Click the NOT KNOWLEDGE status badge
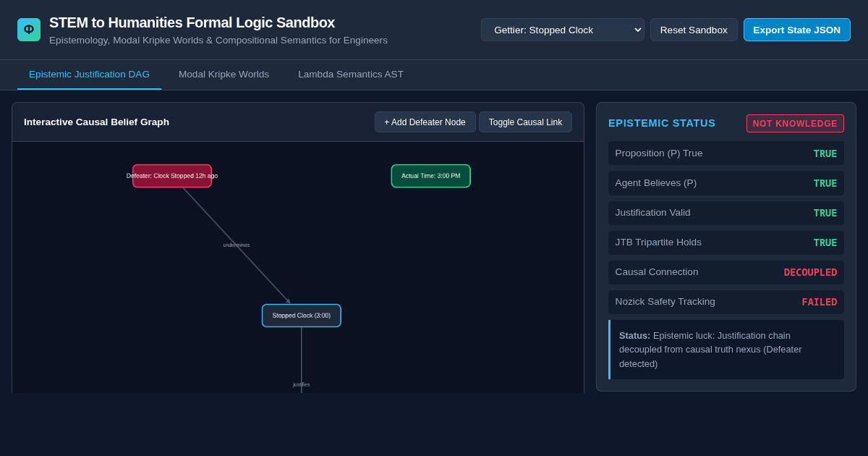The image size is (868, 456). (x=795, y=124)
